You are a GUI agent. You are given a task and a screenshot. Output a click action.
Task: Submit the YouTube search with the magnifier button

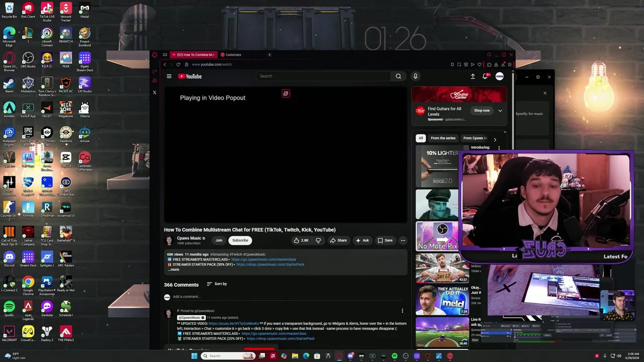point(398,76)
